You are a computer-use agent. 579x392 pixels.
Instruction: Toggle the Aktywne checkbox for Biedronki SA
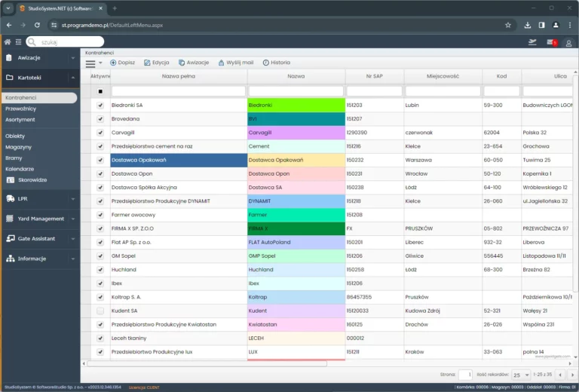pyautogui.click(x=100, y=106)
